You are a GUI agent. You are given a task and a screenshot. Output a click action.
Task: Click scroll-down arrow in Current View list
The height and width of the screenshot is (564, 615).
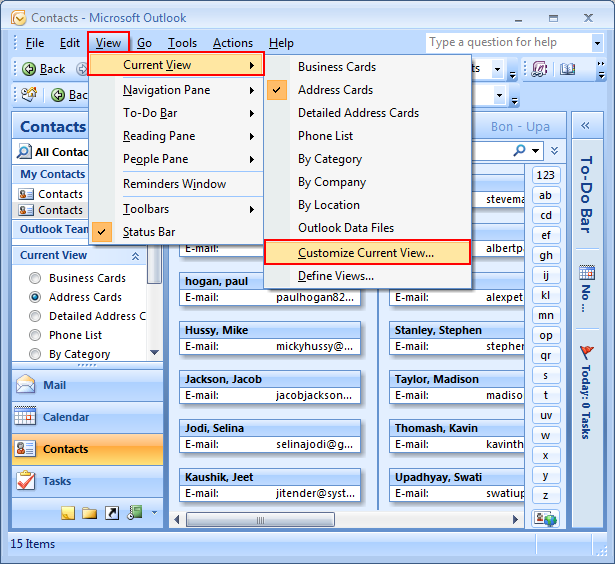click(154, 353)
